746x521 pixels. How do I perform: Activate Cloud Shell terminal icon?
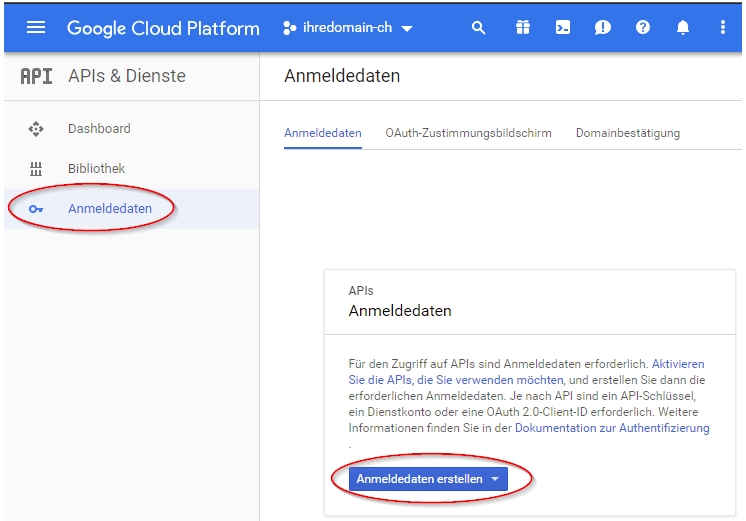coord(563,28)
